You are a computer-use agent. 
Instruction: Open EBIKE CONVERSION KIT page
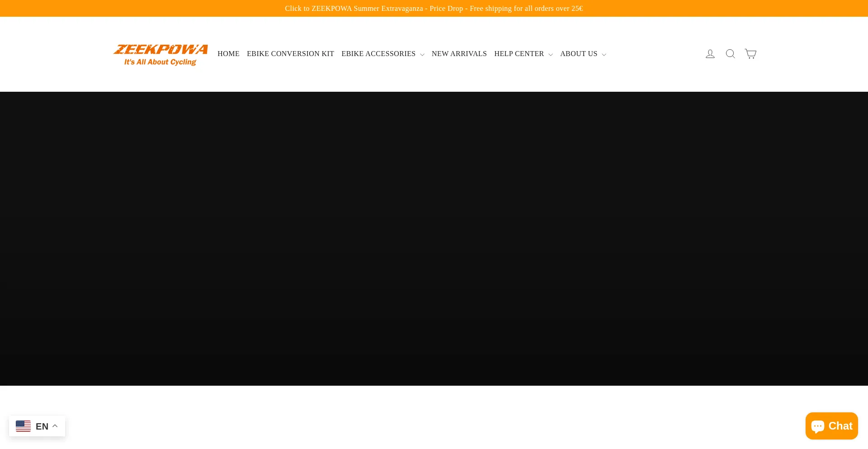click(x=290, y=54)
